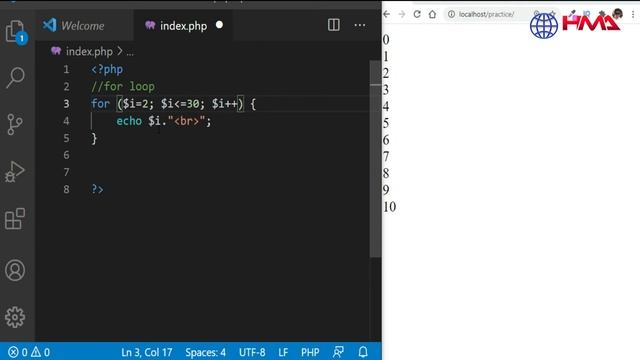Click the number 0 in browser output

tap(386, 40)
